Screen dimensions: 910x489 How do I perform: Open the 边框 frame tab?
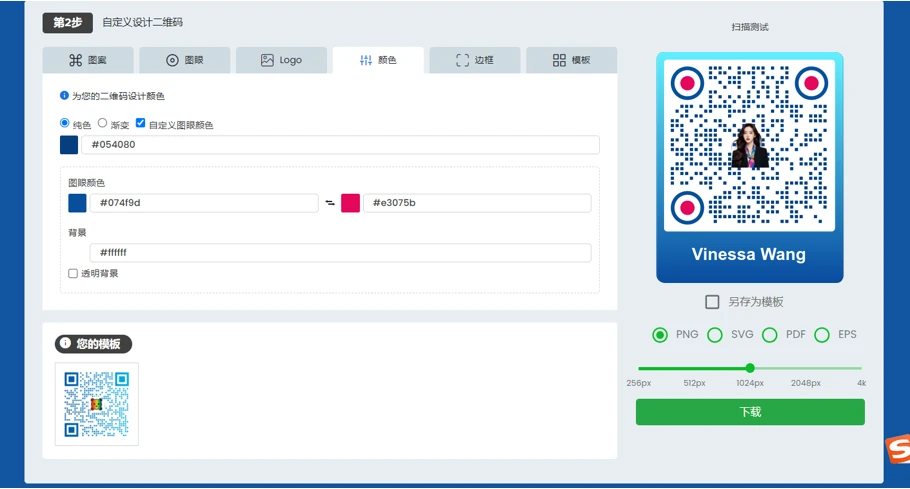(x=475, y=60)
